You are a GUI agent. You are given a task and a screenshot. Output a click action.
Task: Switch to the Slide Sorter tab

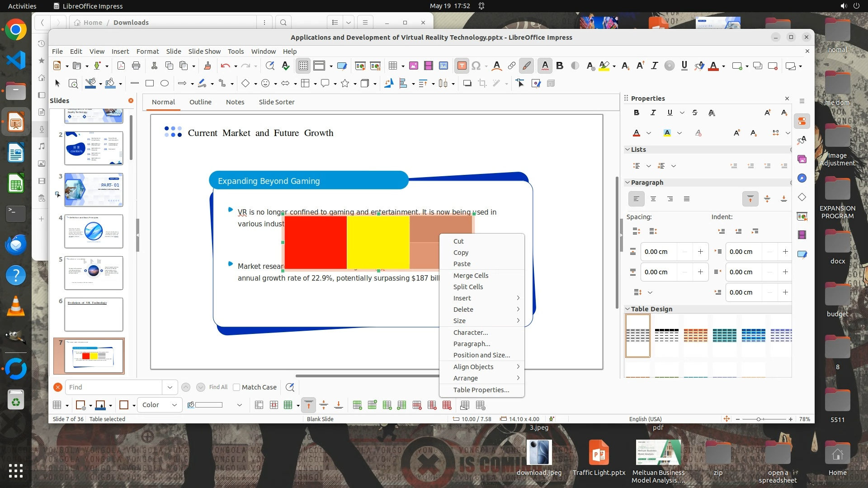(276, 102)
